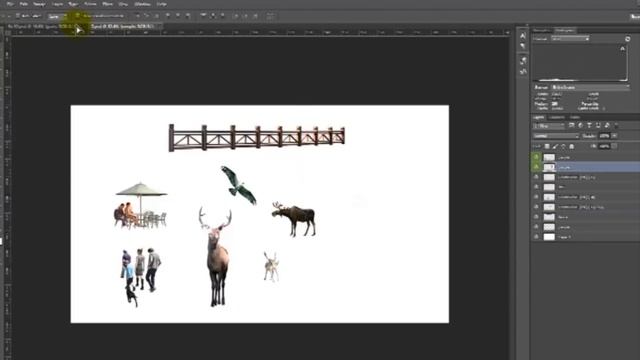Click the adjustment layers filter icon
640x360 pixels.
pyautogui.click(x=580, y=126)
